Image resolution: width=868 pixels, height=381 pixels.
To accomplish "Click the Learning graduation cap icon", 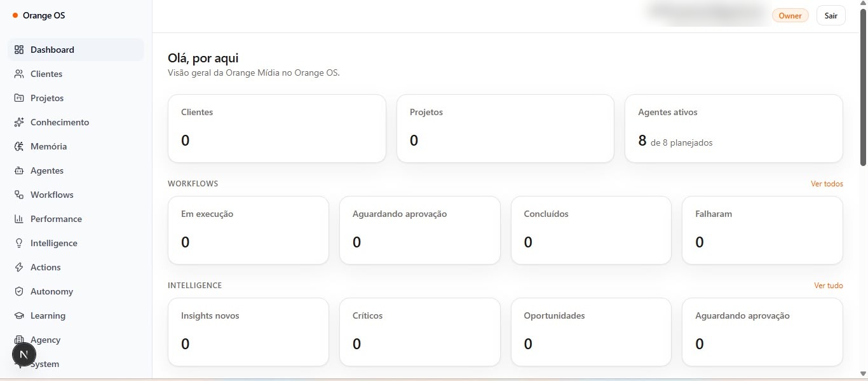I will coord(19,315).
